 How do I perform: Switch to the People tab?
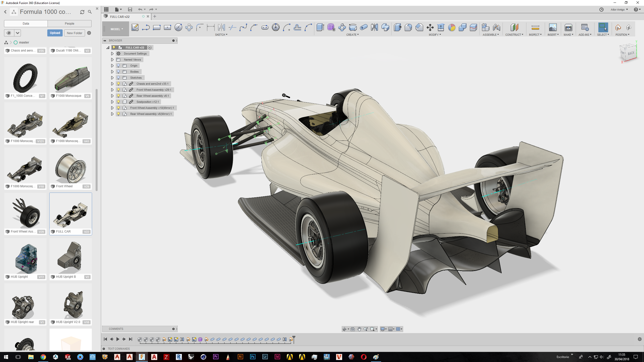[x=69, y=24]
